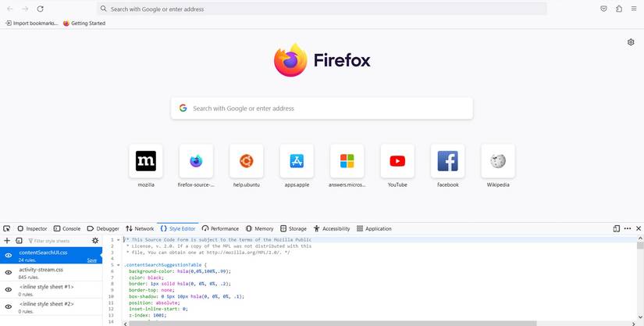Toggle Responsive Design Mode icon
The height and width of the screenshot is (326, 644).
617,228
